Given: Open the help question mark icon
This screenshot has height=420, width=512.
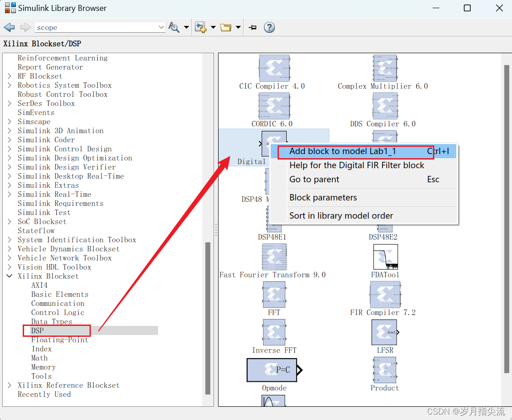Looking at the screenshot, I should point(269,27).
